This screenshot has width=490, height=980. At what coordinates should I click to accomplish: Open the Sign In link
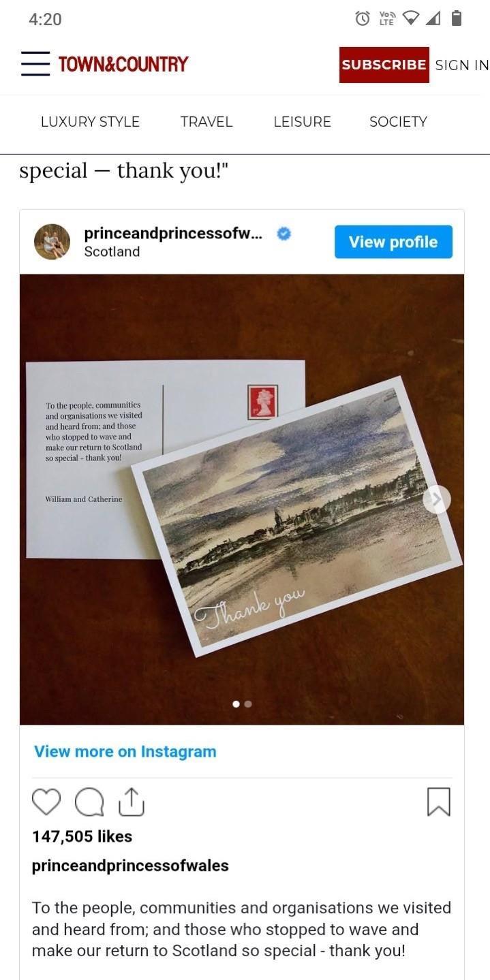pos(462,65)
